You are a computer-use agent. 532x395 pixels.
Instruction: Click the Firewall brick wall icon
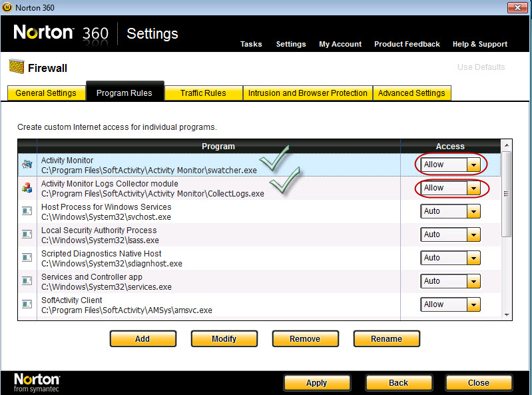pos(17,67)
